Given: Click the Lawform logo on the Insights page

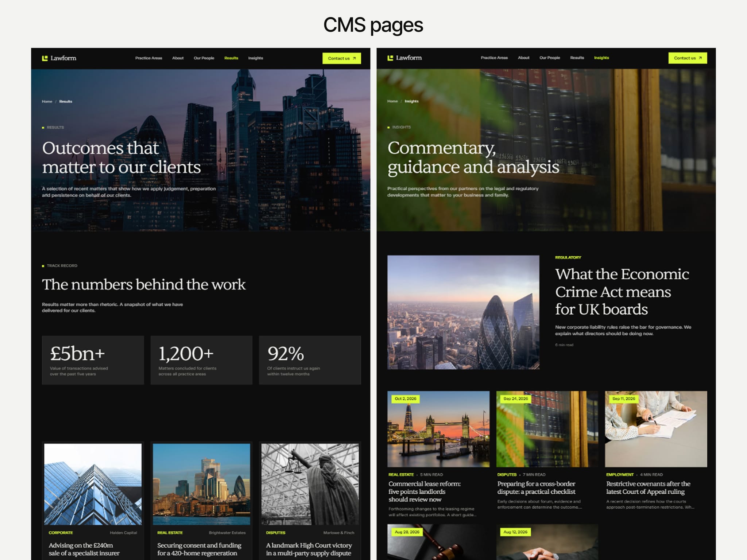Looking at the screenshot, I should (405, 58).
